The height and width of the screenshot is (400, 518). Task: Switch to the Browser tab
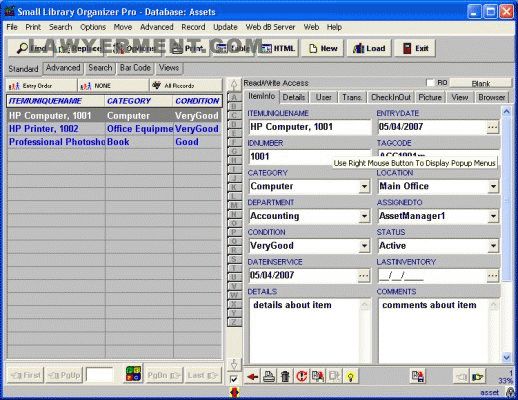pyautogui.click(x=492, y=97)
